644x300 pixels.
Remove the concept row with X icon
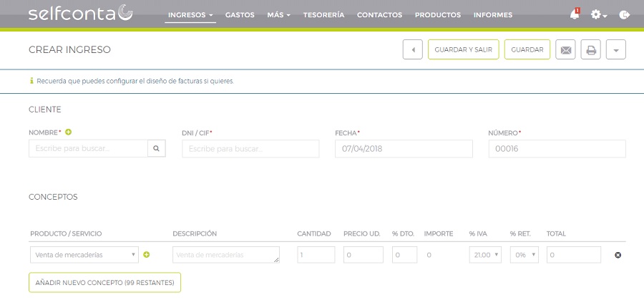point(618,255)
